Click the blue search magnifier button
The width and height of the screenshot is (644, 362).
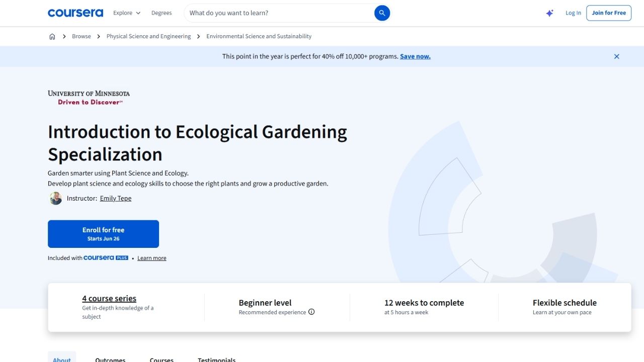tap(382, 13)
